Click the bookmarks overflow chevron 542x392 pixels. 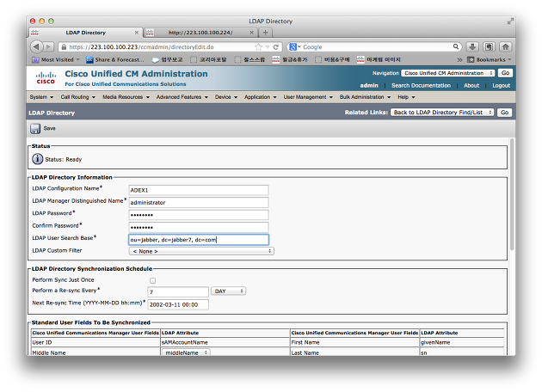[459, 60]
